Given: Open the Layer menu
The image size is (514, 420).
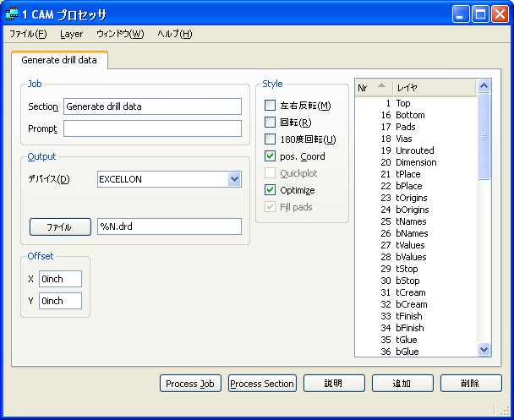Looking at the screenshot, I should 72,34.
